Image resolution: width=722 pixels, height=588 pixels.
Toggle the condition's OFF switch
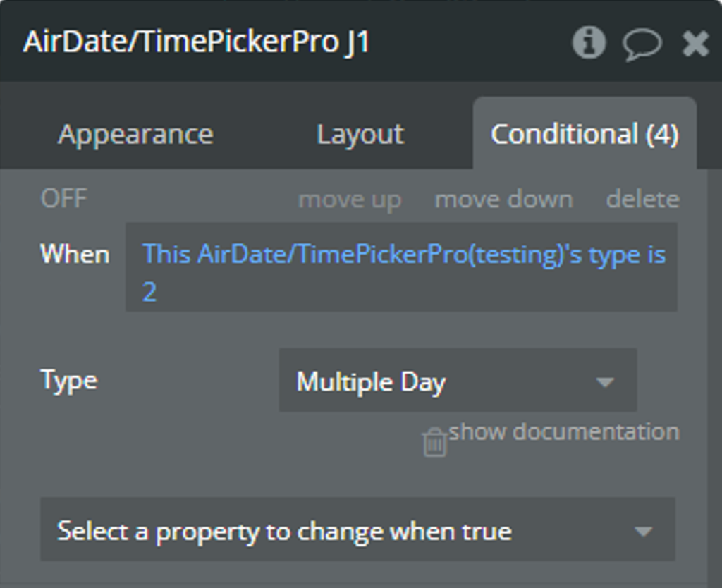63,199
